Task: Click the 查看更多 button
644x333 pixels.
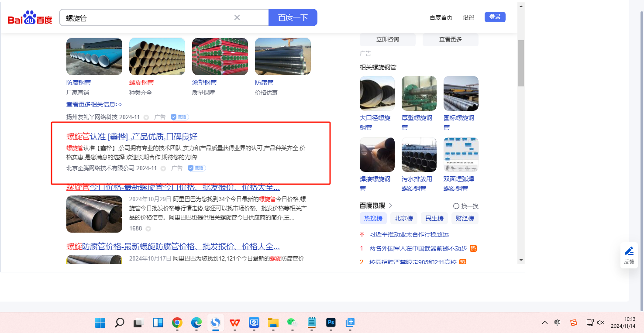Action: coord(451,39)
